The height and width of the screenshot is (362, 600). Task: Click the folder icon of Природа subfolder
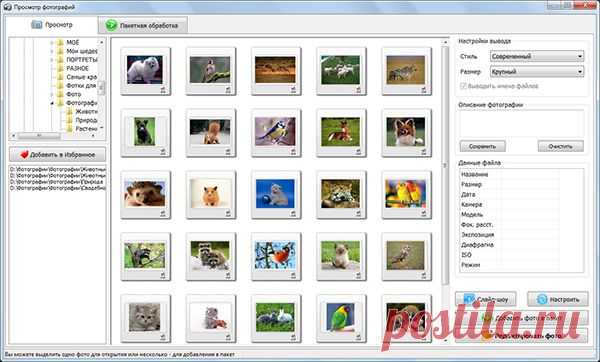(70, 120)
